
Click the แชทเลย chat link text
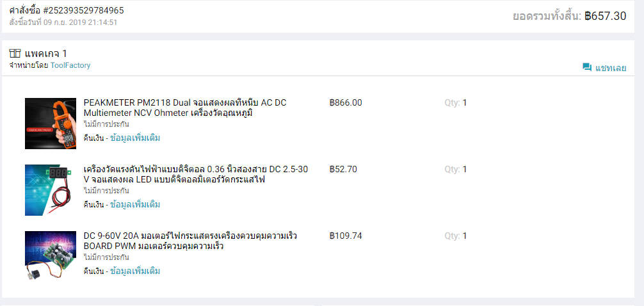click(x=611, y=68)
